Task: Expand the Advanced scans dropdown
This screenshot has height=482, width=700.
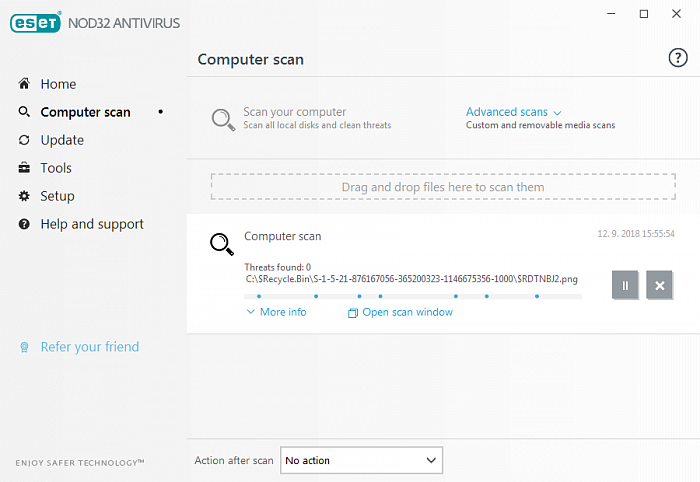Action: pos(513,112)
